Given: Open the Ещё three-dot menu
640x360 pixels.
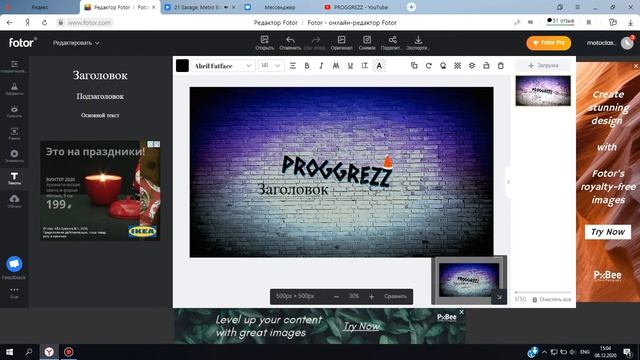Looking at the screenshot, I should [14, 293].
